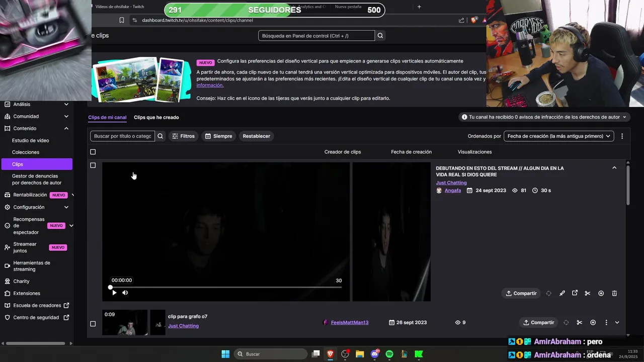The width and height of the screenshot is (644, 362).
Task: Open the Angafa clip creator link
Action: 453,191
